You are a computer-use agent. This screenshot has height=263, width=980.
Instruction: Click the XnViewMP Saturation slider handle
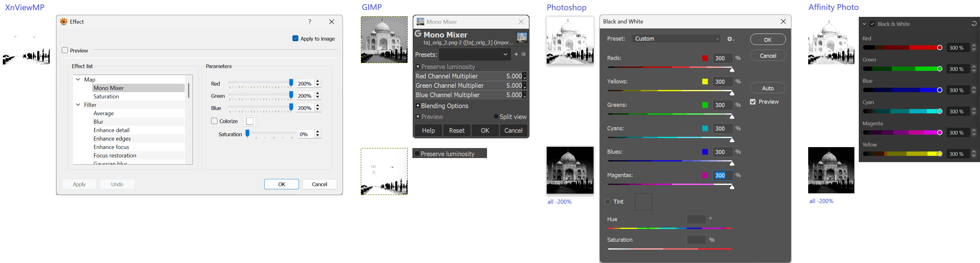[248, 133]
